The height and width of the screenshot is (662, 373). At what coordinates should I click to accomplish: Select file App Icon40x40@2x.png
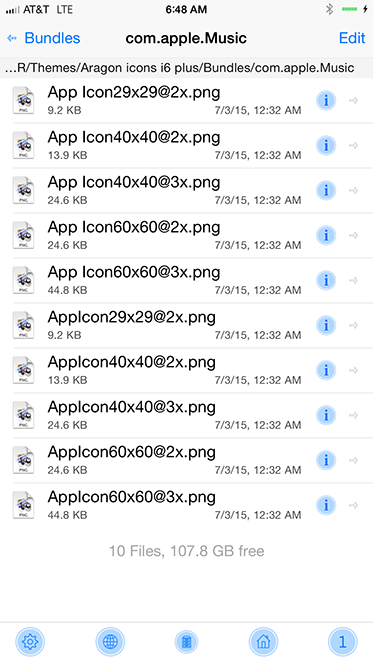coord(186,146)
